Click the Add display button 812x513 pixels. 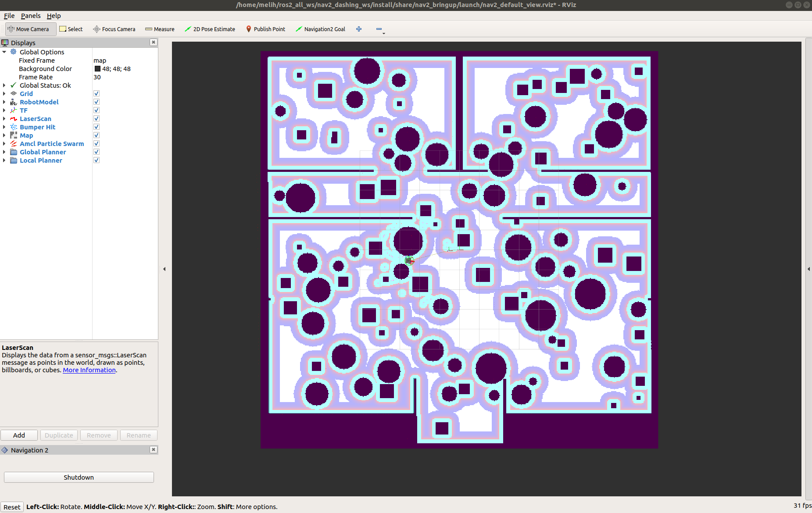pos(19,435)
